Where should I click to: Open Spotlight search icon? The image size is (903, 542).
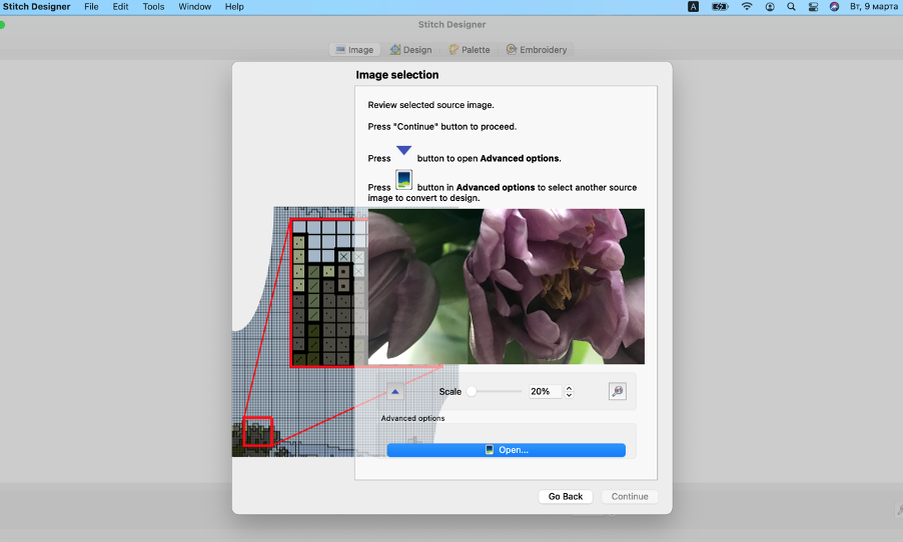(x=791, y=7)
